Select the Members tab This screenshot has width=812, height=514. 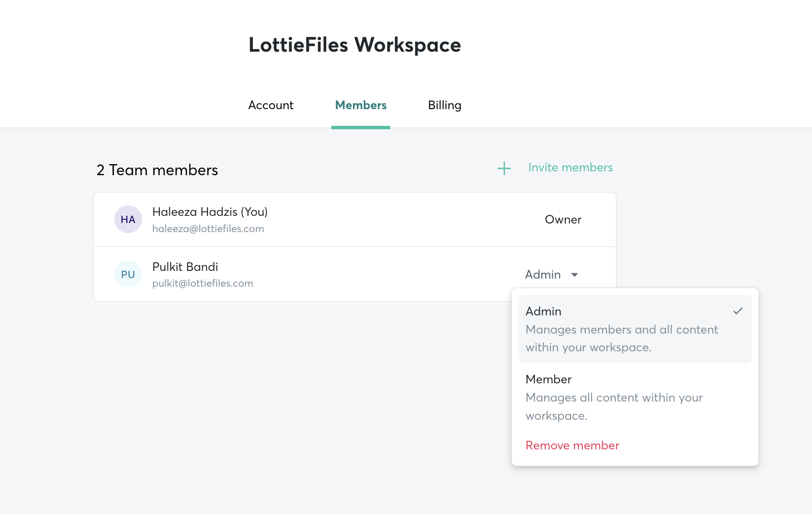point(361,105)
